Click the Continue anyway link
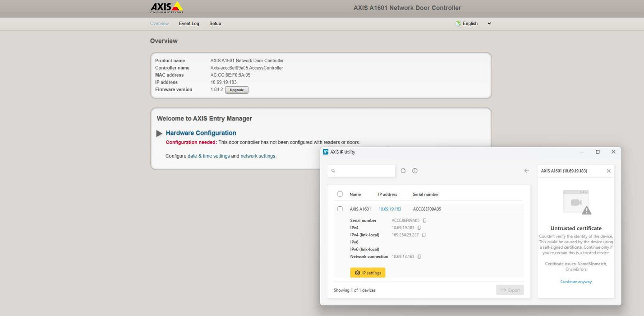The width and height of the screenshot is (644, 316). [576, 282]
